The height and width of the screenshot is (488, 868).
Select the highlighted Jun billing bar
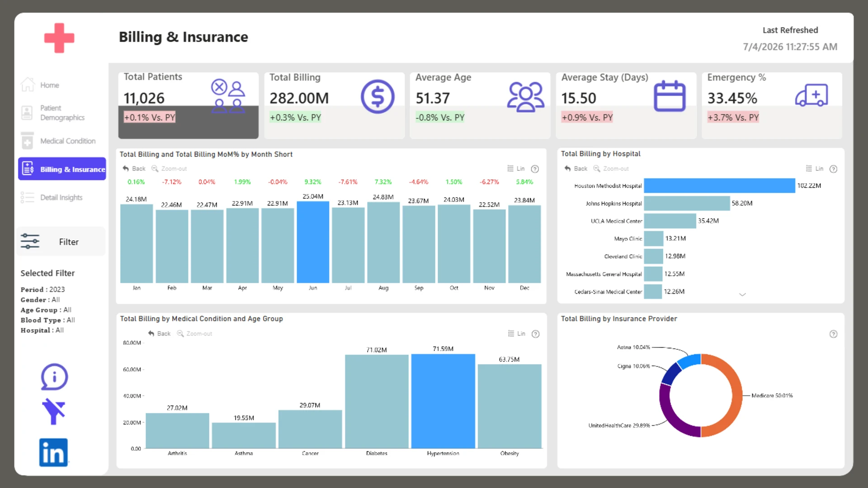coord(313,242)
